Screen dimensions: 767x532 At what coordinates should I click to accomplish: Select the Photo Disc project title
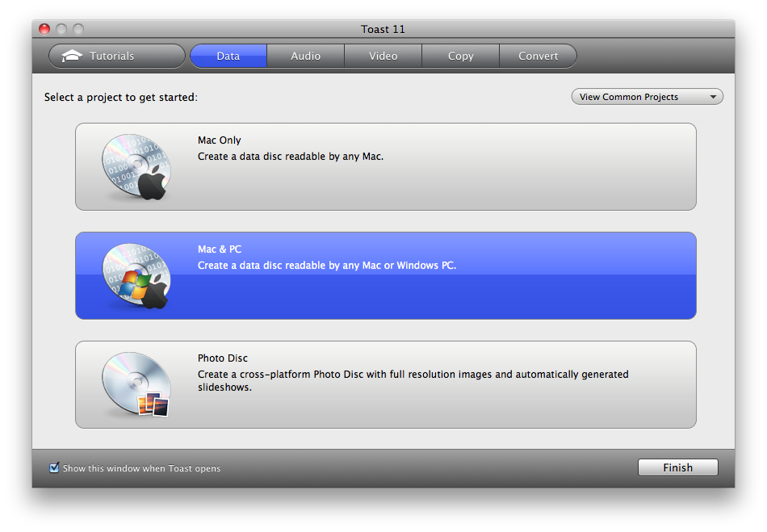(223, 358)
